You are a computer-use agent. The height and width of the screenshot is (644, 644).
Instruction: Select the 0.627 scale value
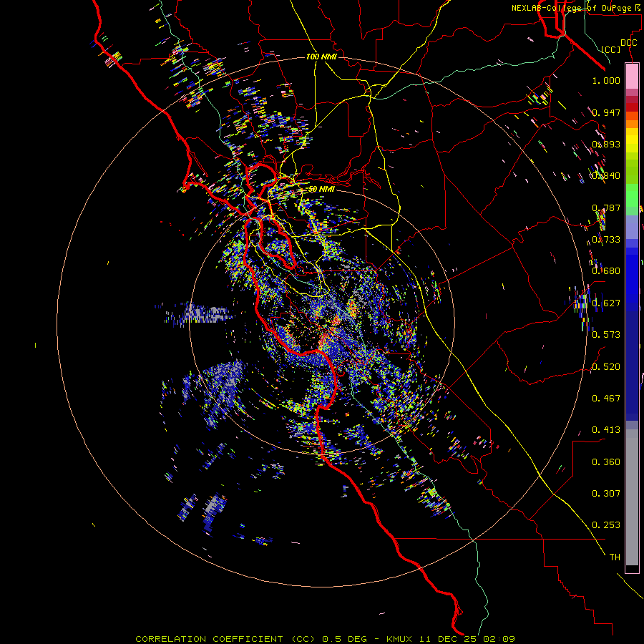pyautogui.click(x=606, y=303)
